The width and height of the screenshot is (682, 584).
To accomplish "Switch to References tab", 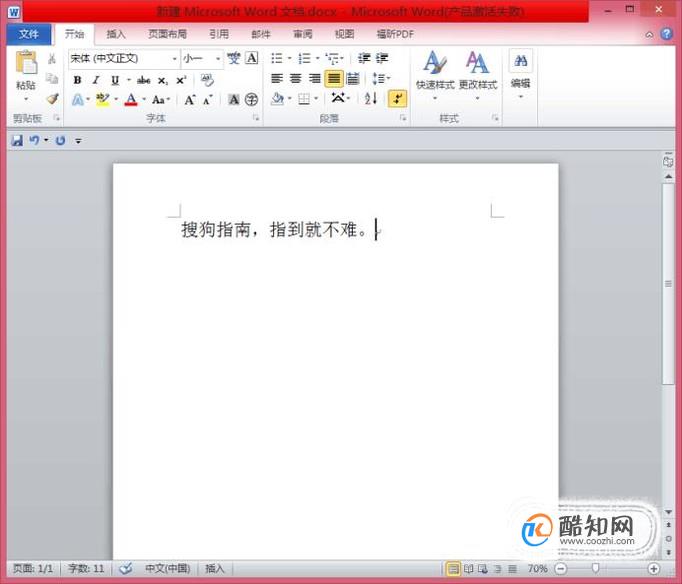I will coord(219,34).
